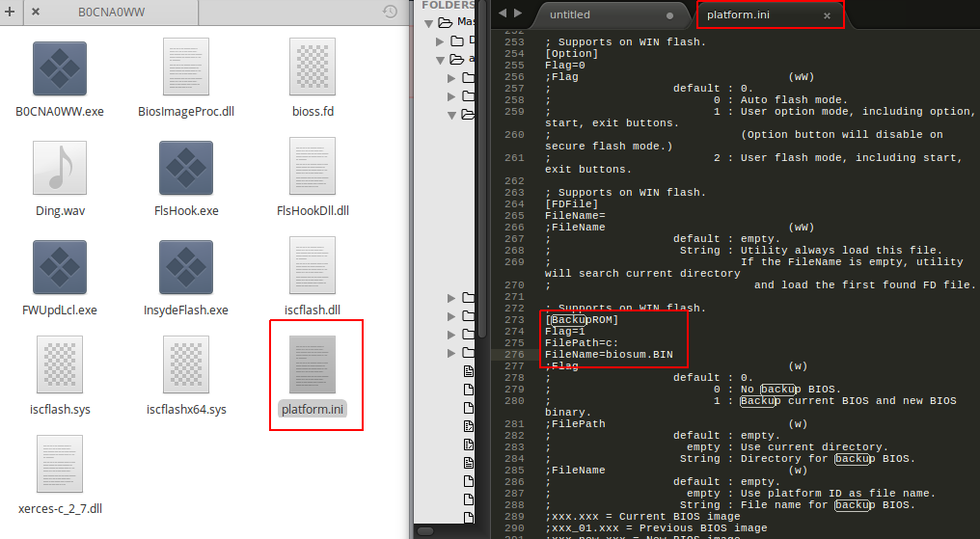This screenshot has height=539, width=980.
Task: Close the platform.ini editor tab
Action: tap(827, 15)
